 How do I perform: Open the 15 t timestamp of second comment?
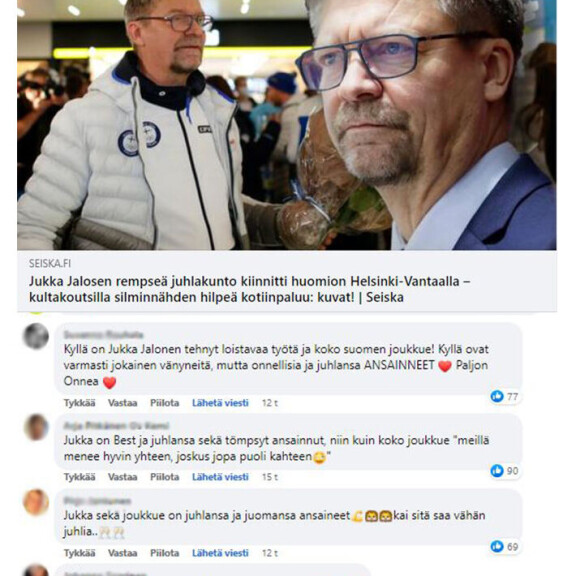[x=270, y=477]
